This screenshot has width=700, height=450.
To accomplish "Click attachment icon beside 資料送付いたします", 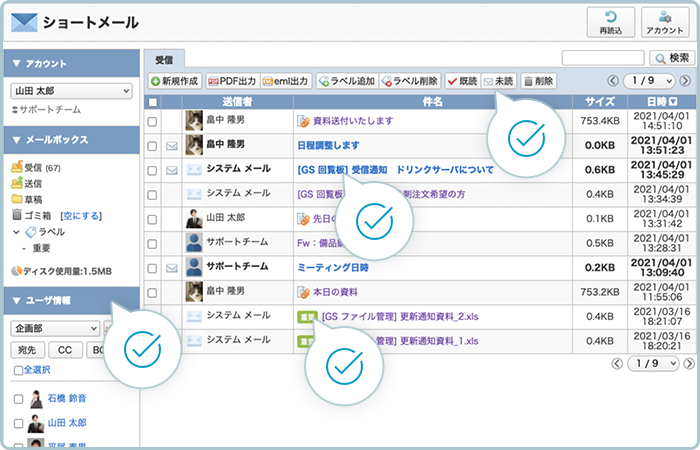I will [x=304, y=121].
